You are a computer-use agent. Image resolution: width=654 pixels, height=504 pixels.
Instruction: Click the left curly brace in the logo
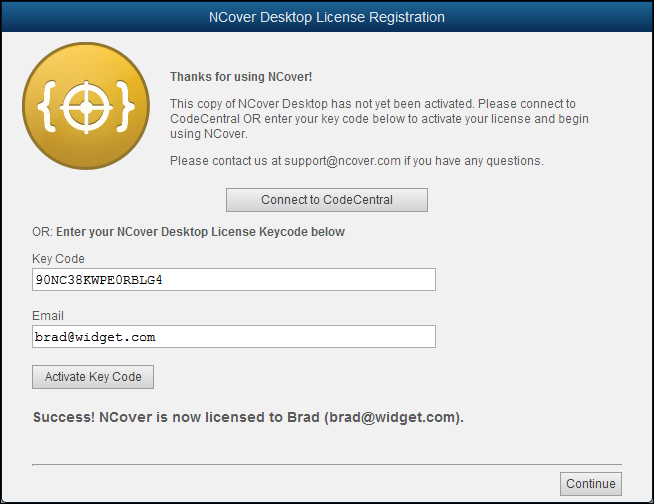pyautogui.click(x=47, y=107)
